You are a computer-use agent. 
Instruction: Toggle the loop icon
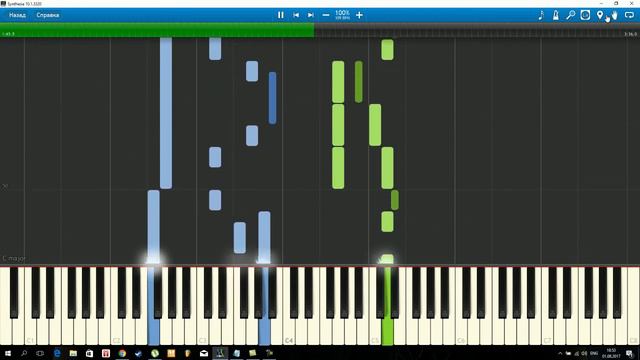click(629, 15)
